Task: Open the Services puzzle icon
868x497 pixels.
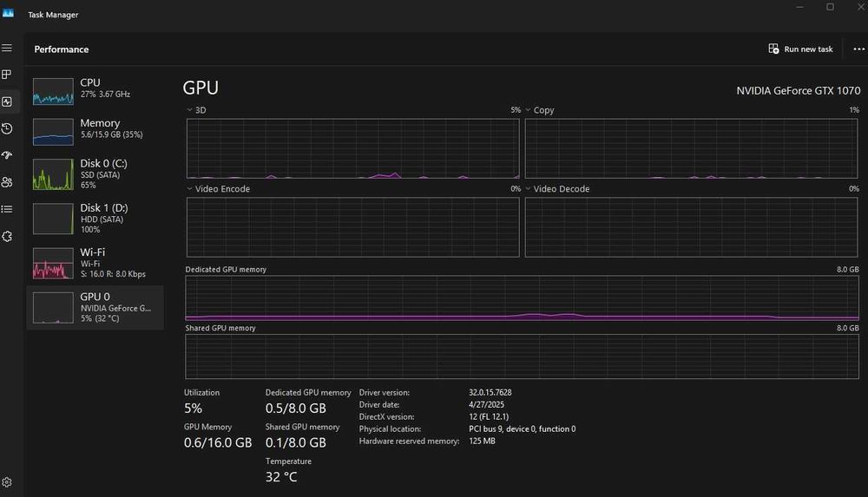Action: pos(7,236)
